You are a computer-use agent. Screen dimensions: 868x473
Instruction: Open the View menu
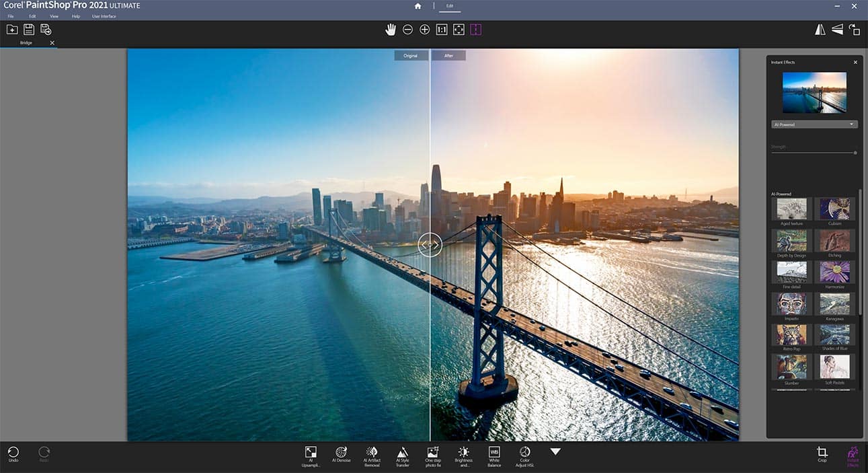tap(54, 16)
